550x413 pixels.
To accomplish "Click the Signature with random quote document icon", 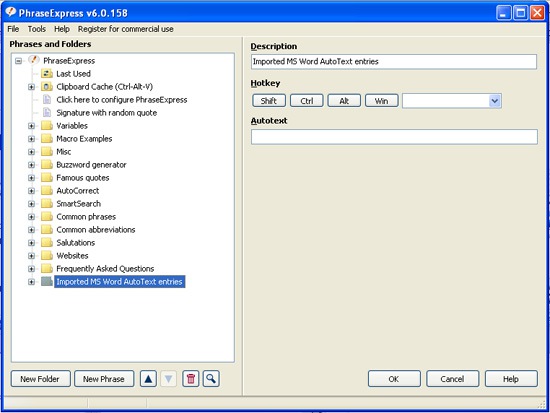I will click(x=47, y=113).
